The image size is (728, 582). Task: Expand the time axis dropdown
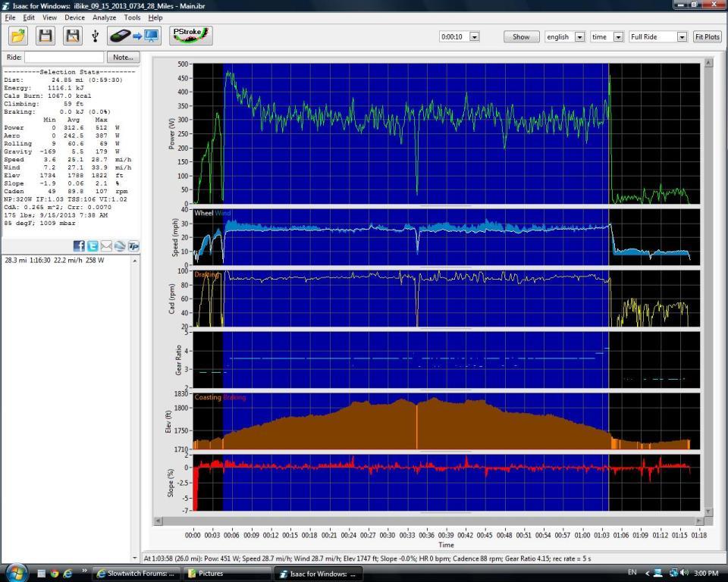(x=618, y=36)
